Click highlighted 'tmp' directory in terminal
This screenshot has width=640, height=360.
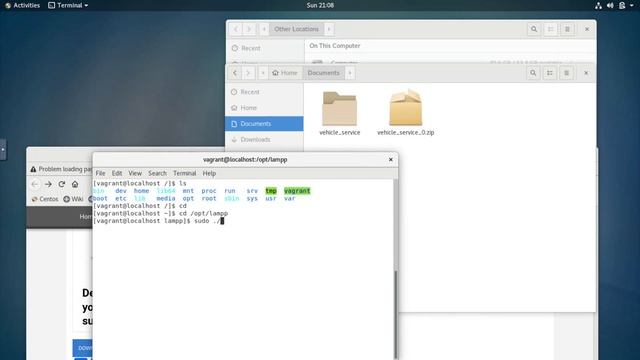coord(271,191)
